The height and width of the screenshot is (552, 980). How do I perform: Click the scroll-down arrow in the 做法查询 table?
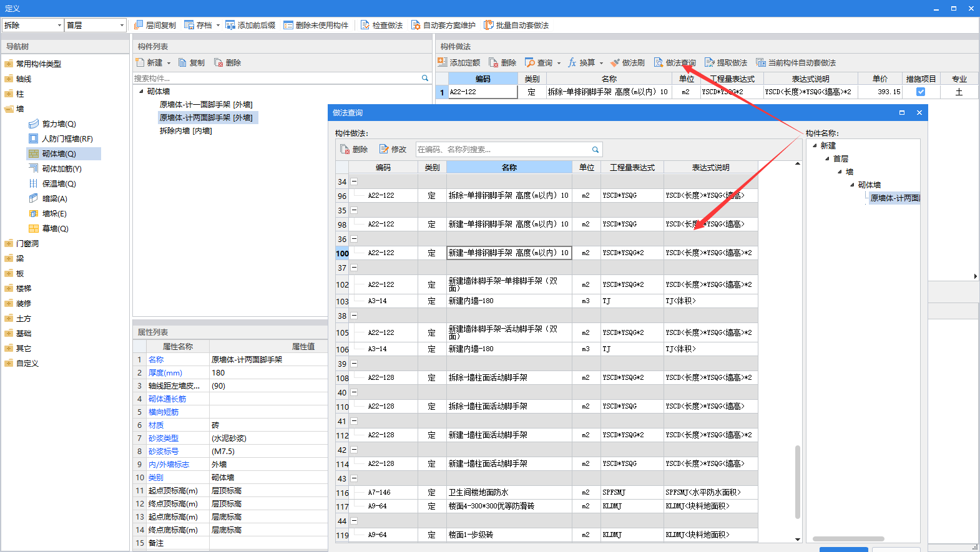pyautogui.click(x=798, y=539)
